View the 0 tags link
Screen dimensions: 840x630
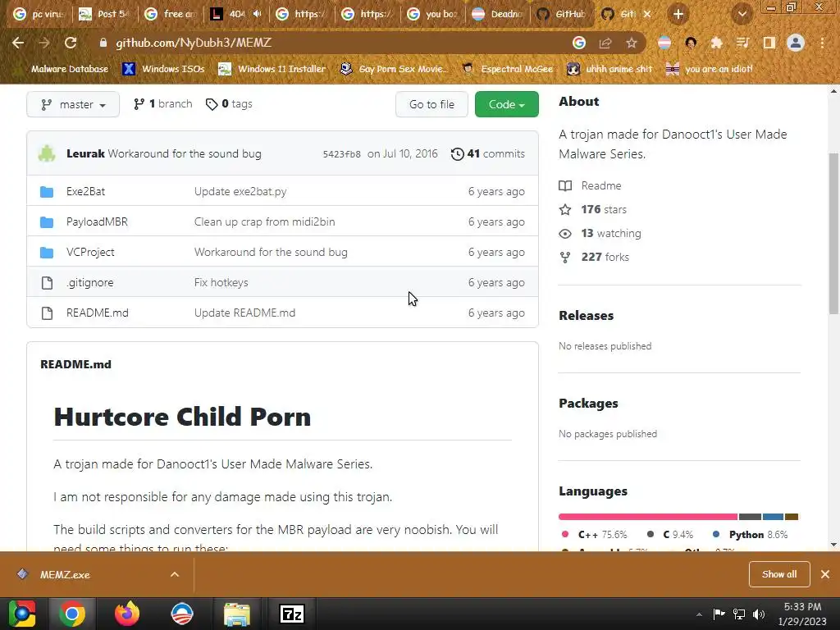click(230, 104)
